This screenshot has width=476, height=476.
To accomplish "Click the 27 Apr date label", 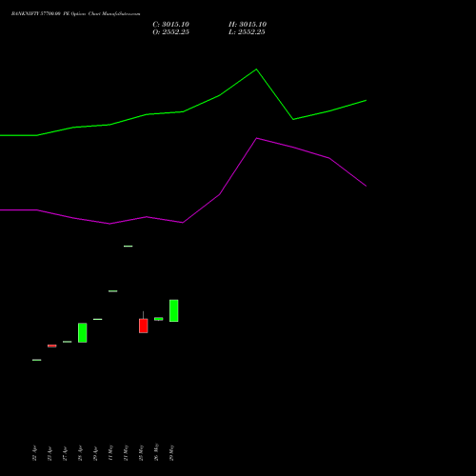I will pyautogui.click(x=65, y=453).
